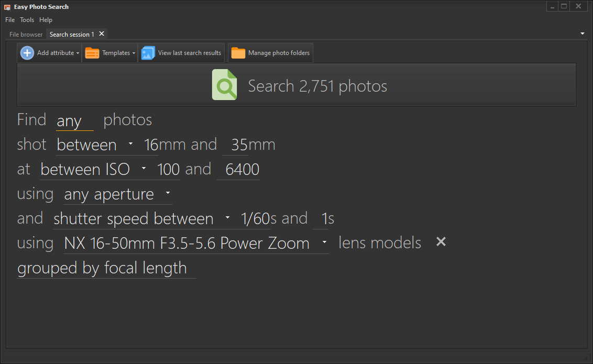The height and width of the screenshot is (364, 593).
Task: Click the tab list arrow at right
Action: coord(583,34)
